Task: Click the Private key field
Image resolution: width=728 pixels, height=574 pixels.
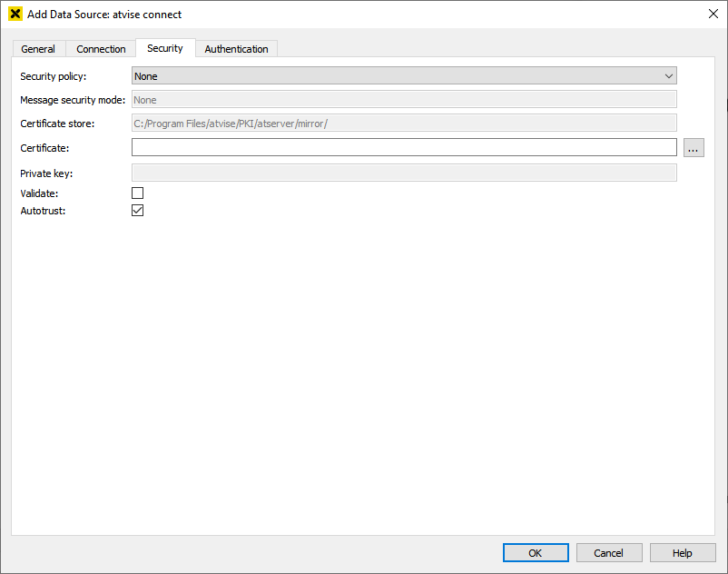Action: (404, 173)
